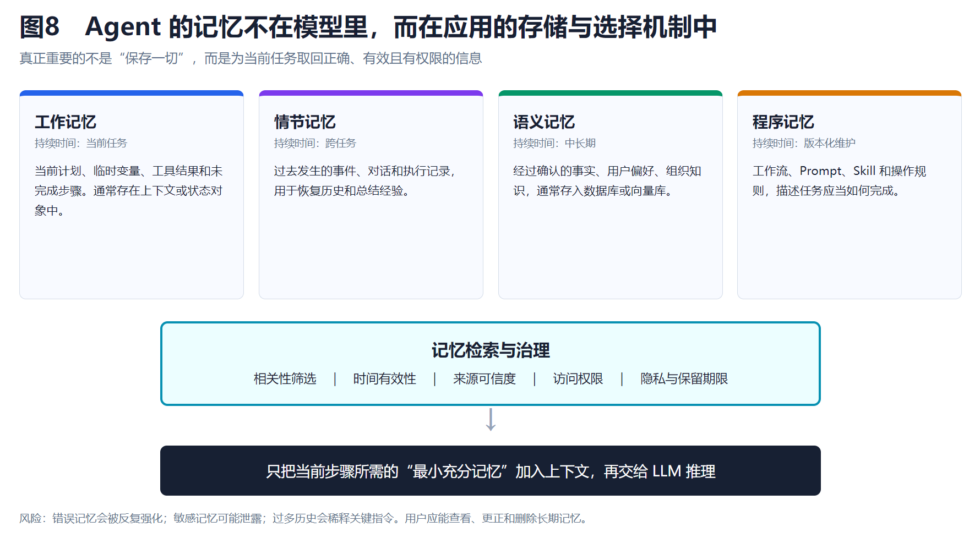This screenshot has width=980, height=549.
Task: Click the subtitle starting with '真正重要的不是'
Action: 251,58
